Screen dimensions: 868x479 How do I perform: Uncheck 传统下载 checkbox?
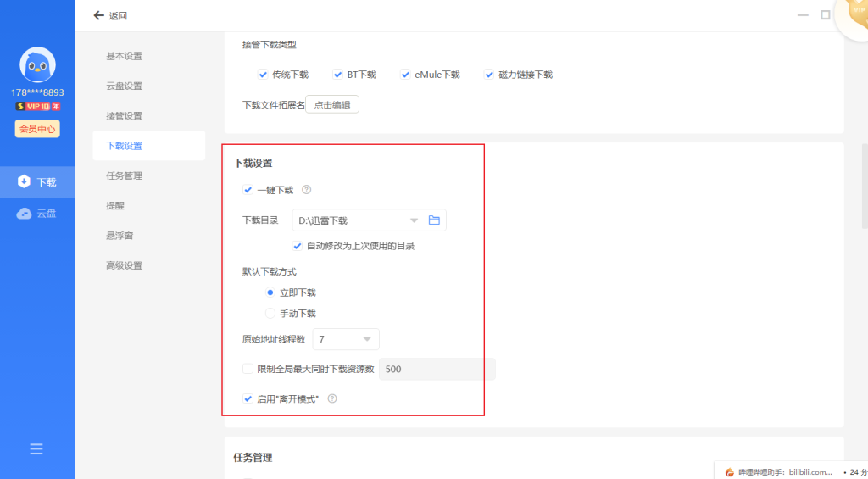[x=263, y=75]
